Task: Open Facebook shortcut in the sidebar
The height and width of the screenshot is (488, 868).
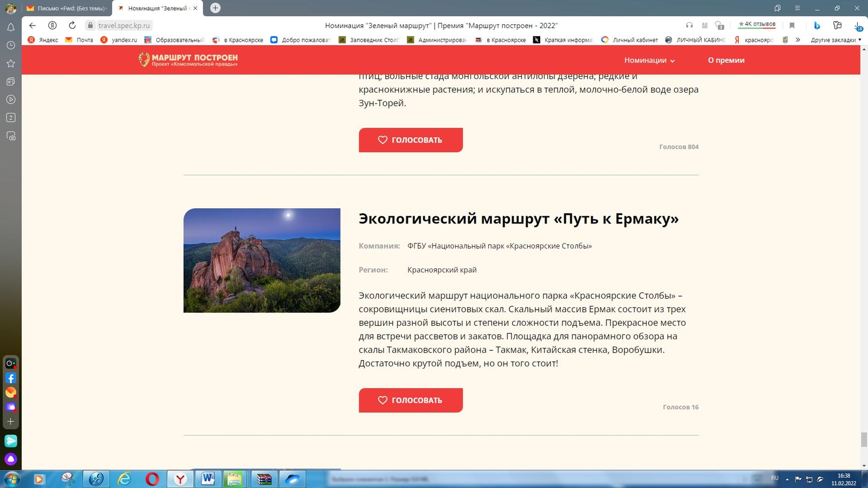Action: 11,378
